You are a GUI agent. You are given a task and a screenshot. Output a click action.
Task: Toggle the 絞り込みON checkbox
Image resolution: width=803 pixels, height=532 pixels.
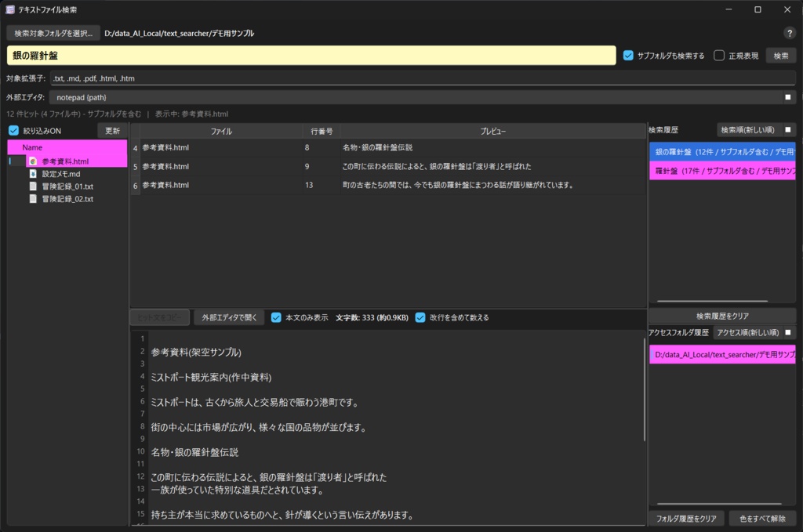click(14, 131)
